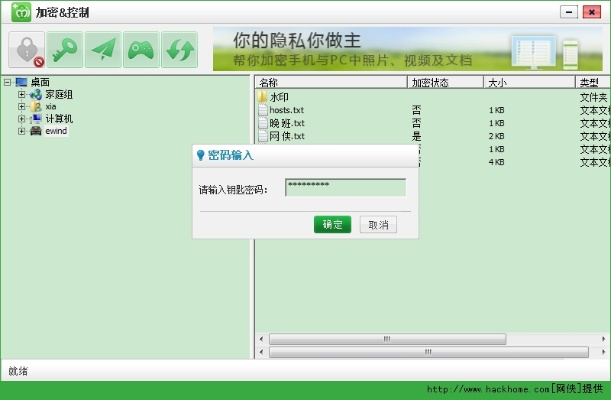Expand the xia user tree node
Screen dimensions: 611x400
click(22, 106)
